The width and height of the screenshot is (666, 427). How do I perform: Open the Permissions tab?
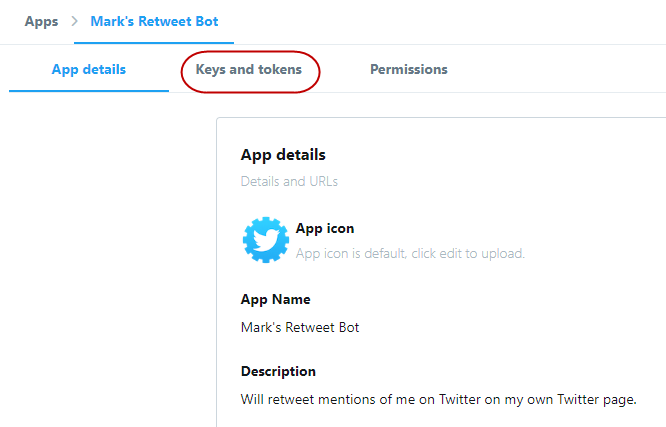coord(409,70)
